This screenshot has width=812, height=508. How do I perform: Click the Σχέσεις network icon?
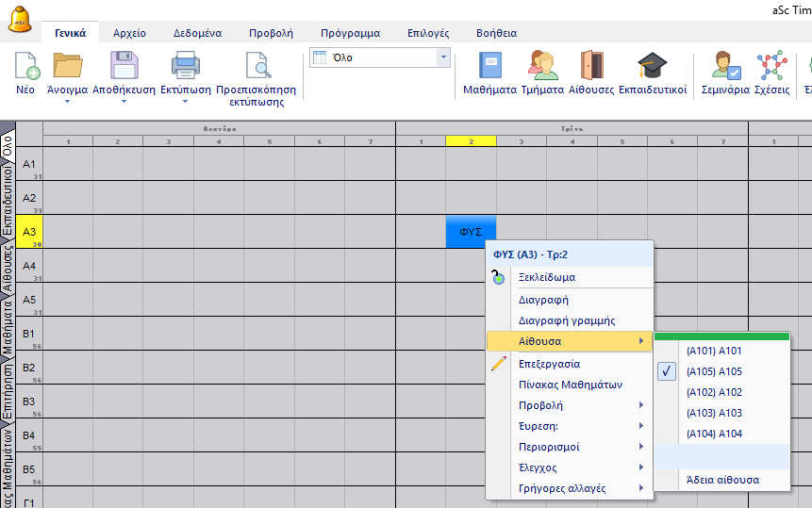click(x=771, y=67)
